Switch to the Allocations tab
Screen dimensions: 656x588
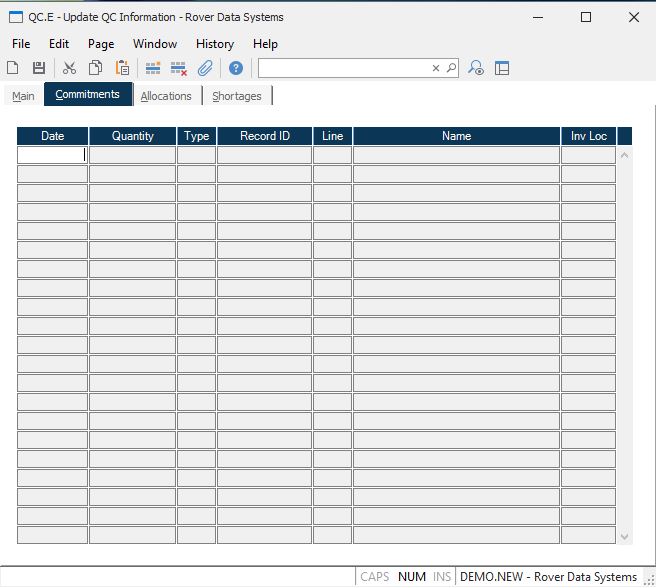(x=166, y=96)
